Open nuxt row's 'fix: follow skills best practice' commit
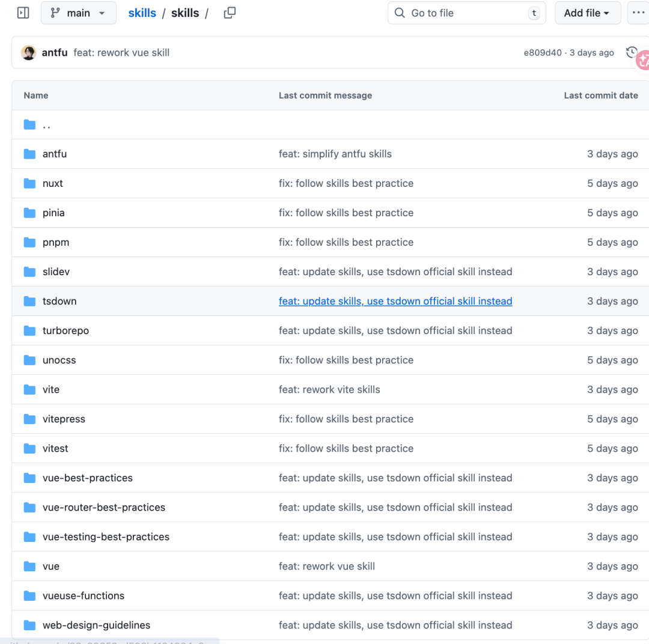Image resolution: width=649 pixels, height=644 pixels. point(346,183)
